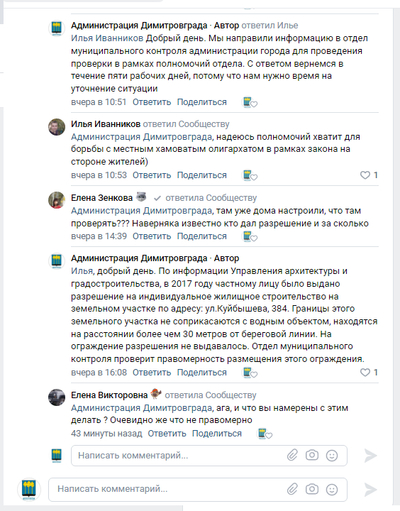Image resolution: width=400 pixels, height=511 pixels.
Task: Toggle the heart like on the 16:08 administration comment
Action: click(365, 372)
